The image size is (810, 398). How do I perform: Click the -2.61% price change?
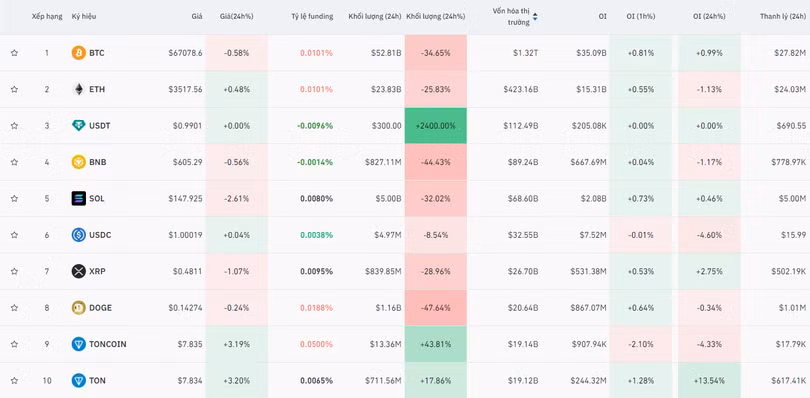[237, 198]
